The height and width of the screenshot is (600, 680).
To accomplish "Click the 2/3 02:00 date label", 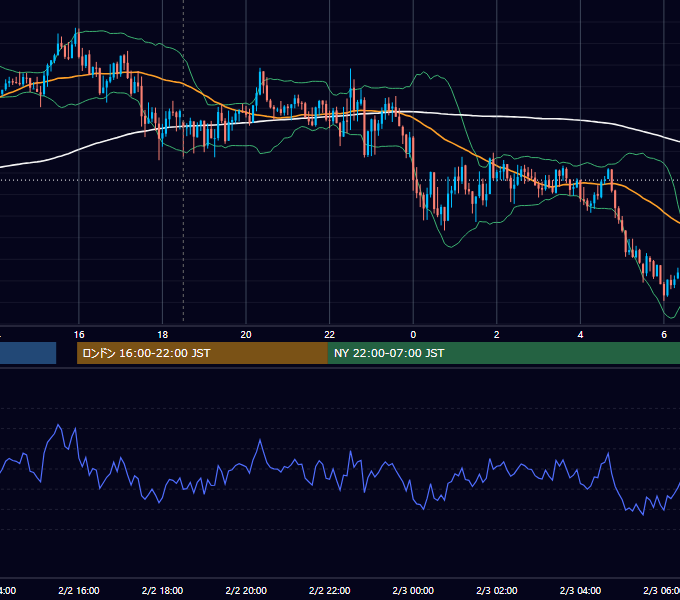I will pyautogui.click(x=497, y=590).
